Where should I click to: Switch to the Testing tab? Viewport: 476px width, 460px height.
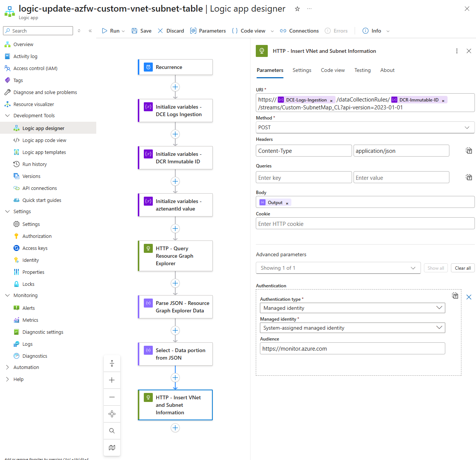click(362, 70)
